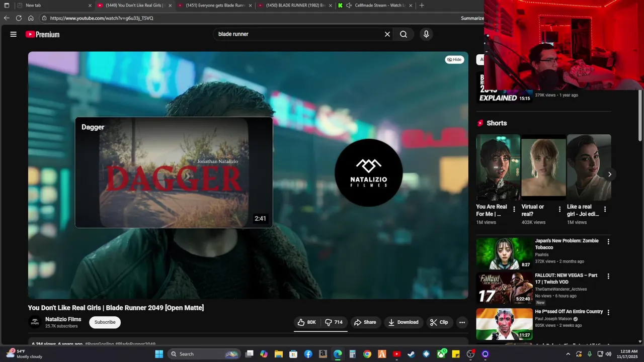Go to next Shorts in the shelf
This screenshot has height=362, width=644.
click(x=609, y=174)
